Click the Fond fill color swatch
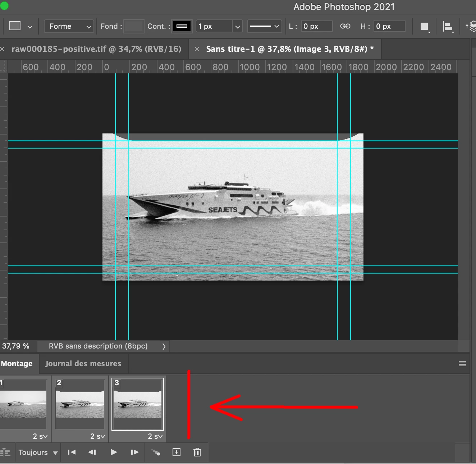Image resolution: width=476 pixels, height=464 pixels. coord(133,26)
